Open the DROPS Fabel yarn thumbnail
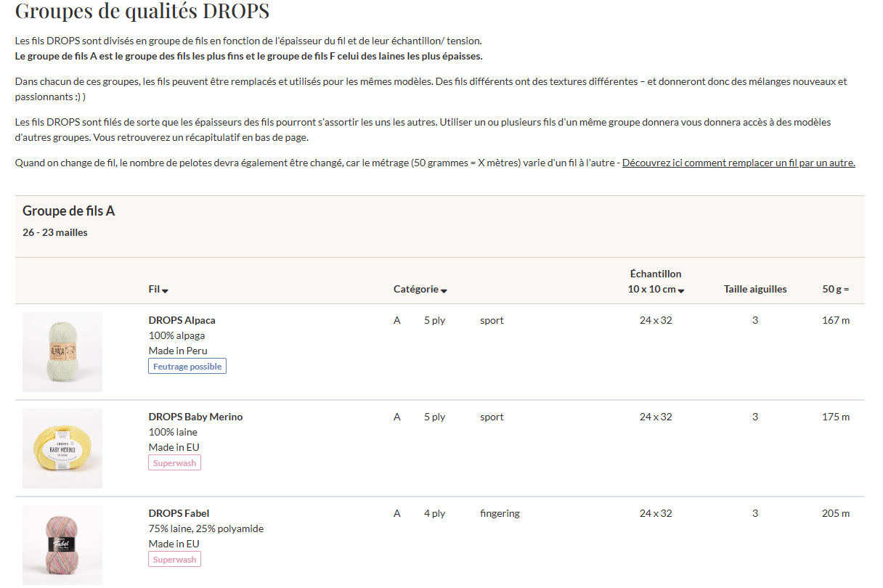 [x=62, y=545]
